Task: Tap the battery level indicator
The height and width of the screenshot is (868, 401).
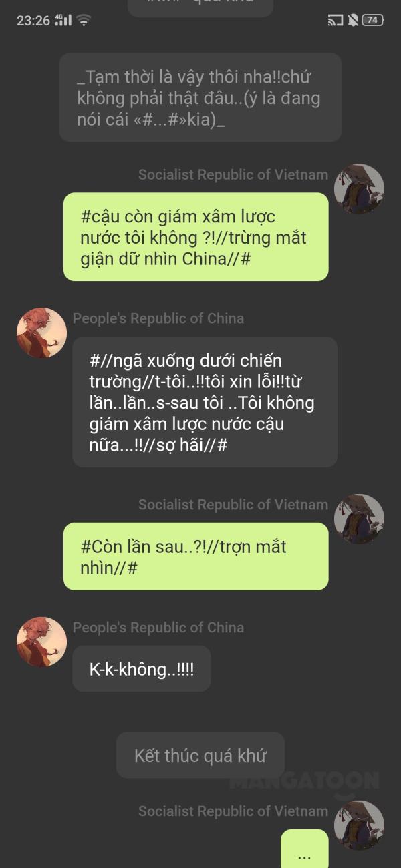Action: click(373, 20)
